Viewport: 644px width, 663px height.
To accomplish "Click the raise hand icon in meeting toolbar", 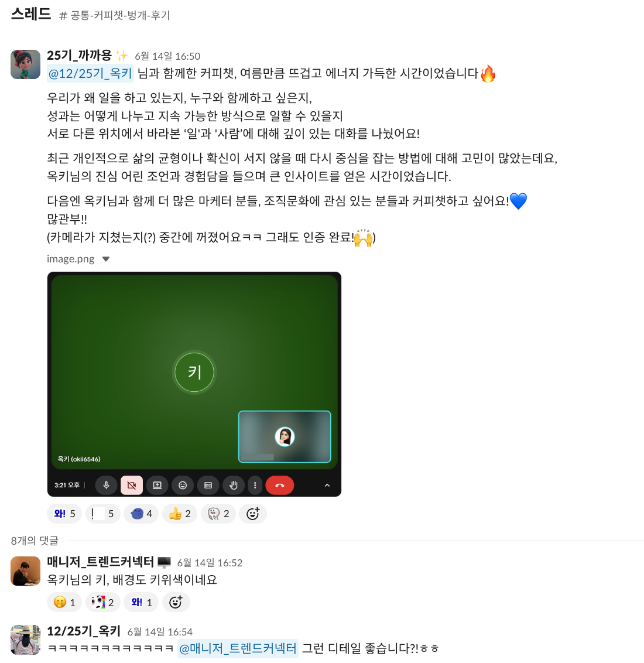I will (x=233, y=485).
